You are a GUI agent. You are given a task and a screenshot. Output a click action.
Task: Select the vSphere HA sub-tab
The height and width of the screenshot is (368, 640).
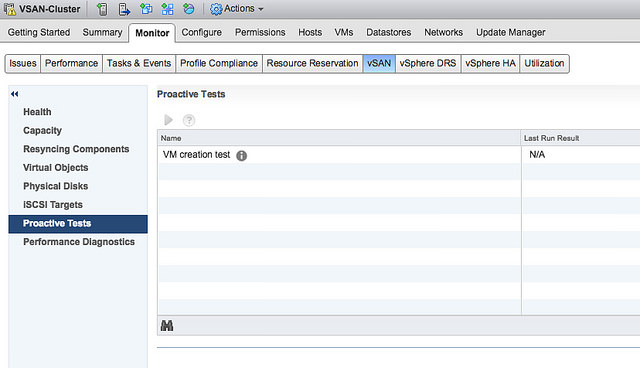490,63
